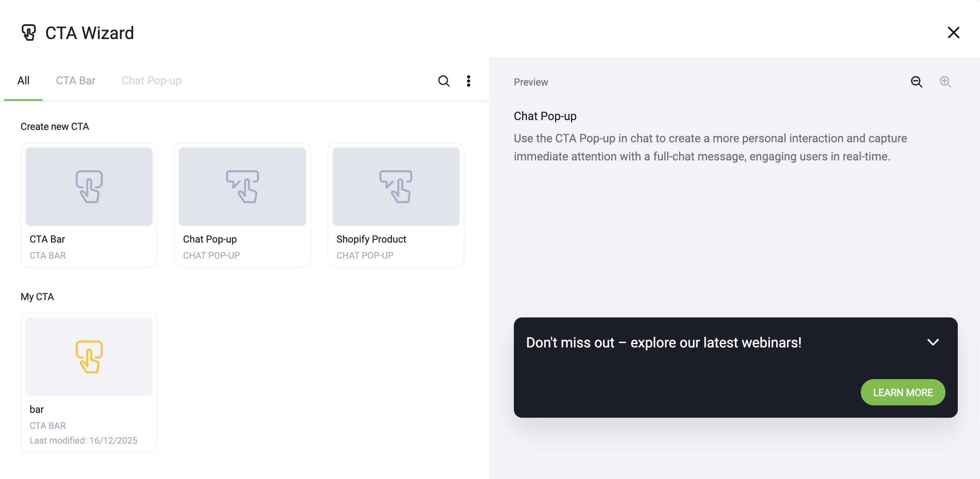
Task: Click the CTA Wizard logo icon
Action: coord(29,32)
